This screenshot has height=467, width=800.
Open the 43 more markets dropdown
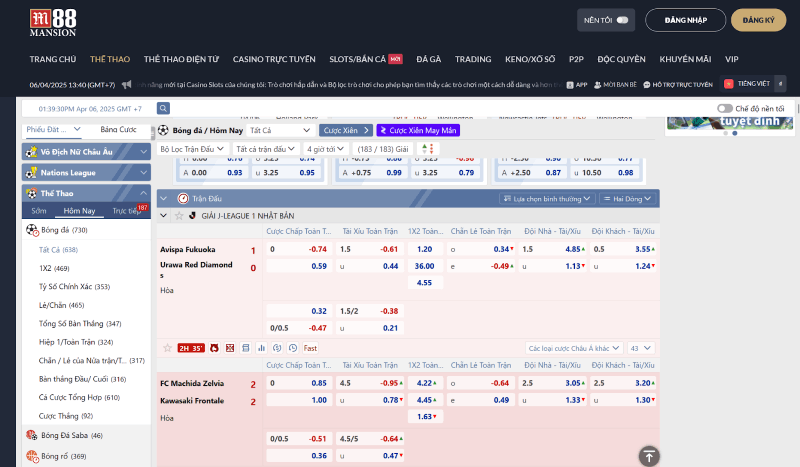click(641, 348)
